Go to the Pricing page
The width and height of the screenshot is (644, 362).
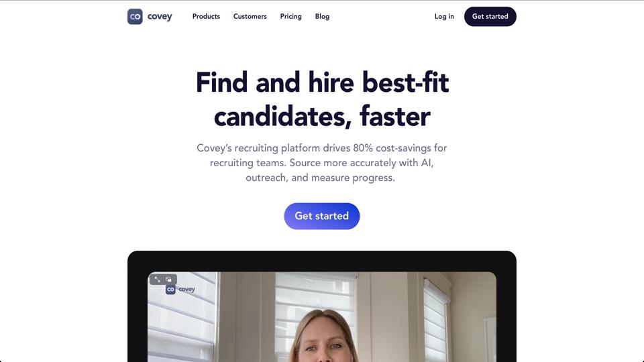[x=290, y=16]
